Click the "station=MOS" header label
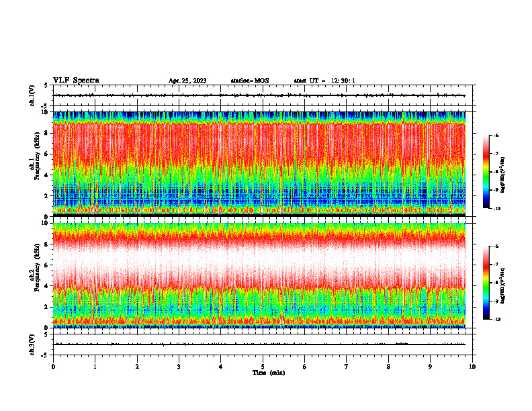The height and width of the screenshot is (411, 532). point(250,81)
